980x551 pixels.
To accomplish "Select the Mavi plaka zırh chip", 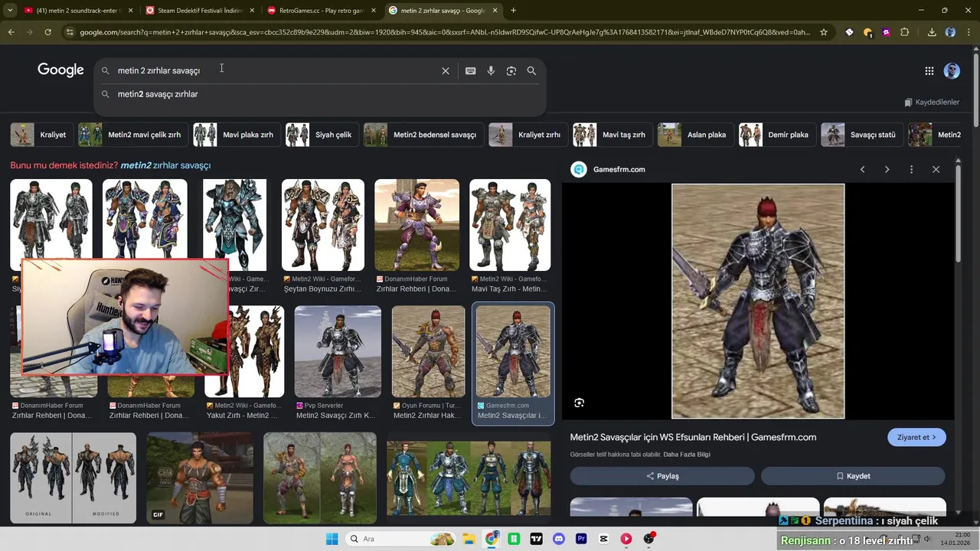I will click(x=235, y=135).
